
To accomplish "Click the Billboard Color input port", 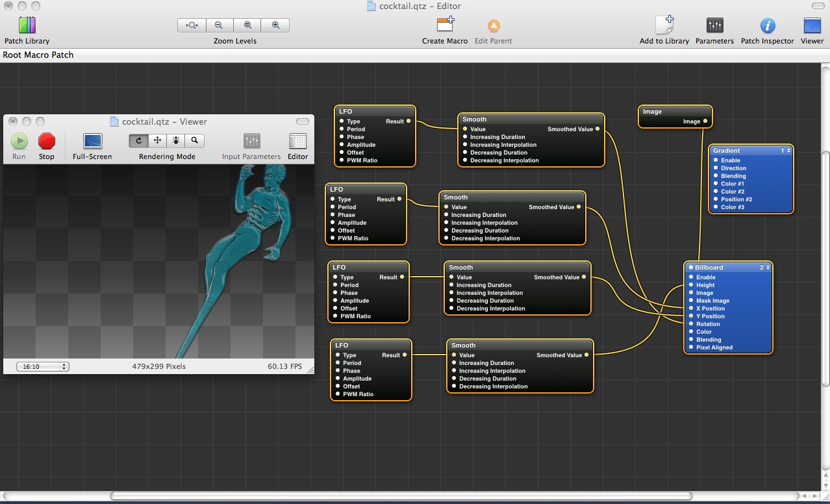I will [x=691, y=332].
